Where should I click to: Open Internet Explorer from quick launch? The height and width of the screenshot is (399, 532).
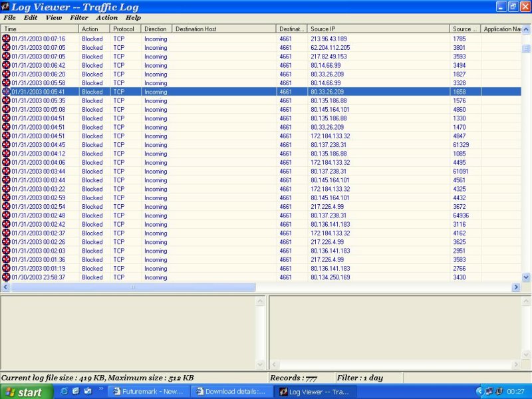click(x=64, y=391)
